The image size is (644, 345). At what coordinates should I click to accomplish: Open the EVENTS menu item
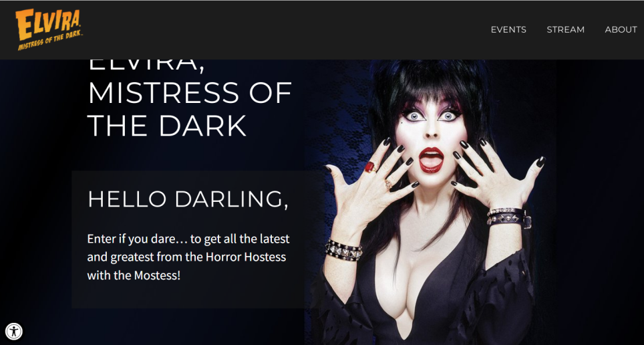coord(508,29)
